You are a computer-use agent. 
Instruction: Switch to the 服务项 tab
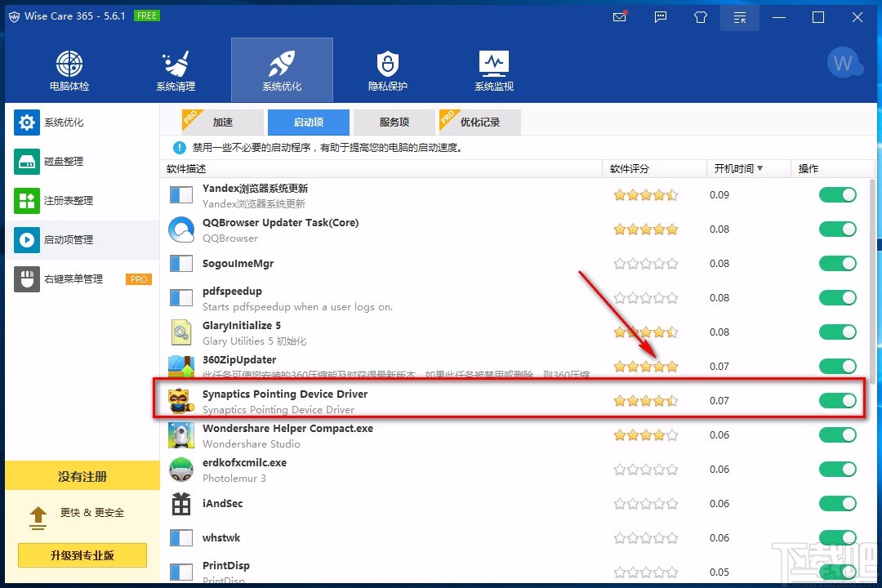coord(394,122)
